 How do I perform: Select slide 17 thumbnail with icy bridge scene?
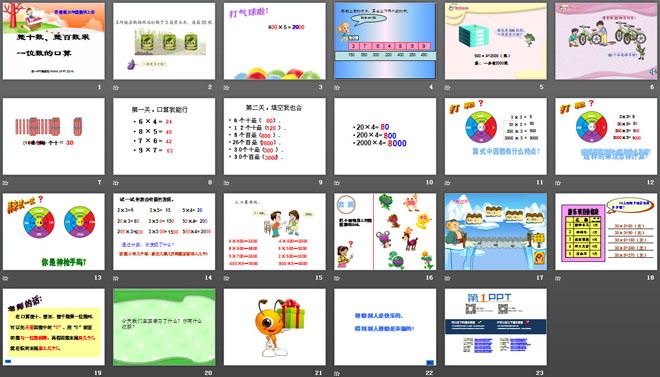pyautogui.click(x=496, y=231)
